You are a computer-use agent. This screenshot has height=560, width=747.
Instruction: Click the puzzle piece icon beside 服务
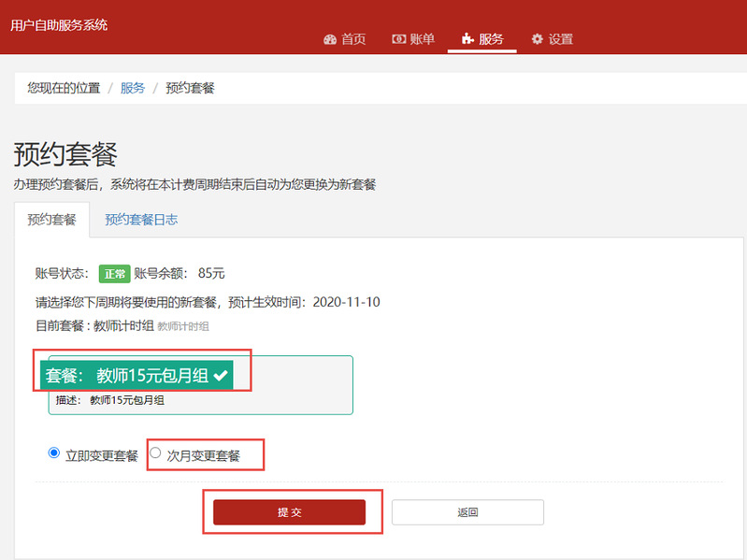467,39
